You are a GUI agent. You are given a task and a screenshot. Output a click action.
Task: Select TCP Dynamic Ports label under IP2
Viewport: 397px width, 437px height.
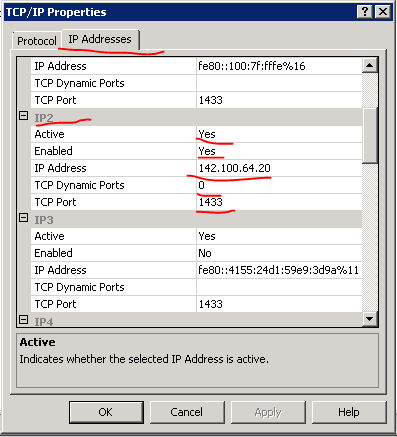tap(79, 185)
